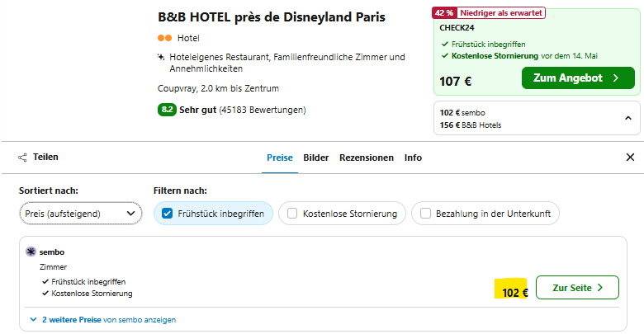
Task: Click Coupvray, 2.0 km bis Zentrum location
Action: click(x=218, y=88)
